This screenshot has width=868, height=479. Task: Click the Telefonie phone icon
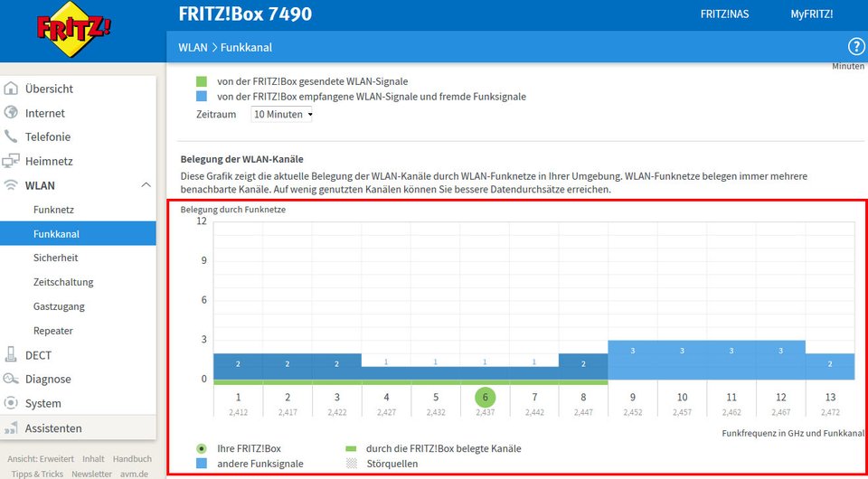click(x=11, y=136)
